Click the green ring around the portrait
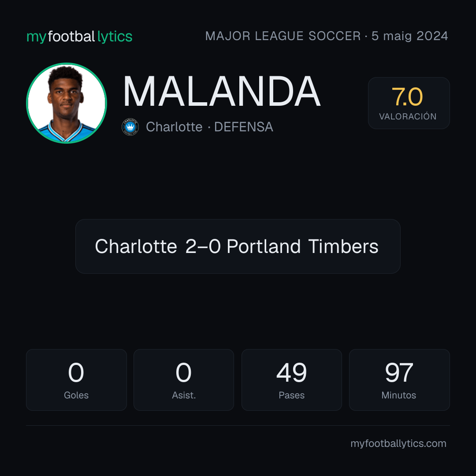 coord(67,64)
